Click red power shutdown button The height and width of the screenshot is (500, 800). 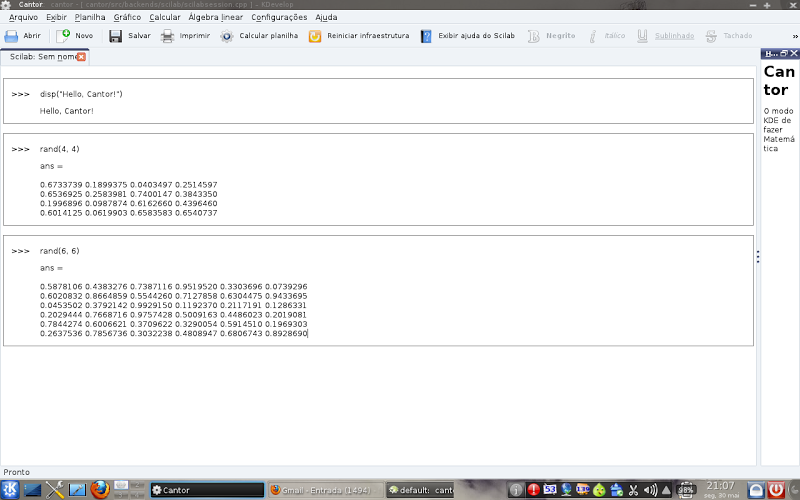[776, 490]
